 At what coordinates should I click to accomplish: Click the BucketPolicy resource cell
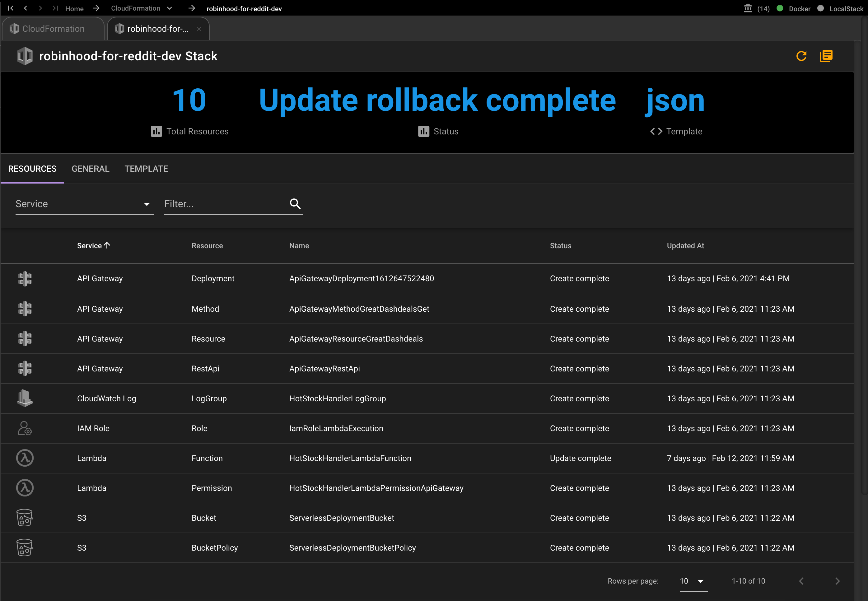[215, 547]
